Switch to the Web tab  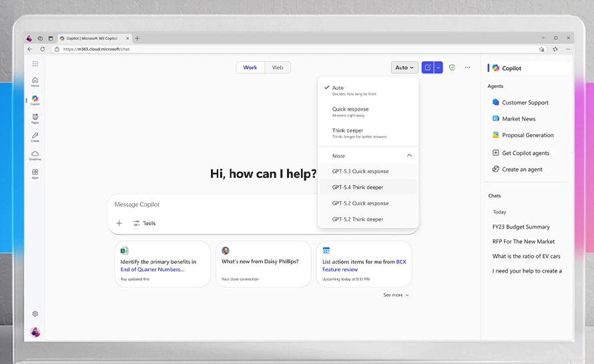pyautogui.click(x=277, y=67)
